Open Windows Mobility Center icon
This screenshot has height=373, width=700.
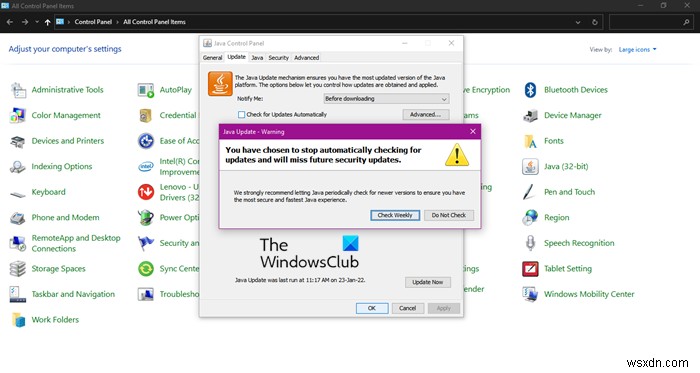pyautogui.click(x=530, y=294)
